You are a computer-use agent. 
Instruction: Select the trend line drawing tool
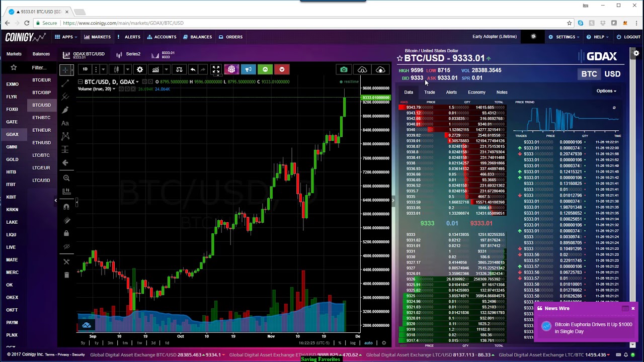click(66, 83)
